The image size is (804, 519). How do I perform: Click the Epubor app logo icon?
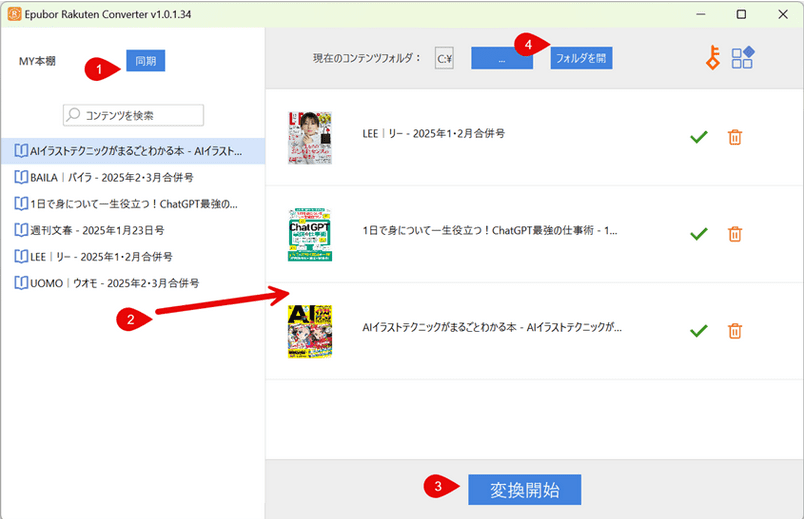14,14
